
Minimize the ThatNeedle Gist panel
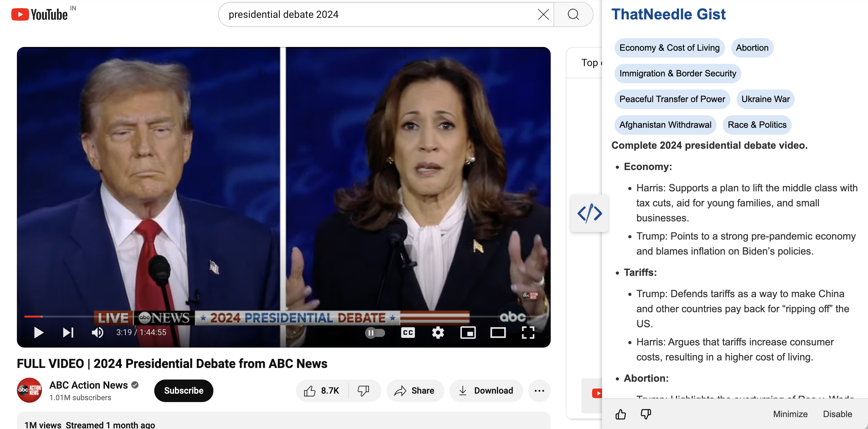click(790, 414)
